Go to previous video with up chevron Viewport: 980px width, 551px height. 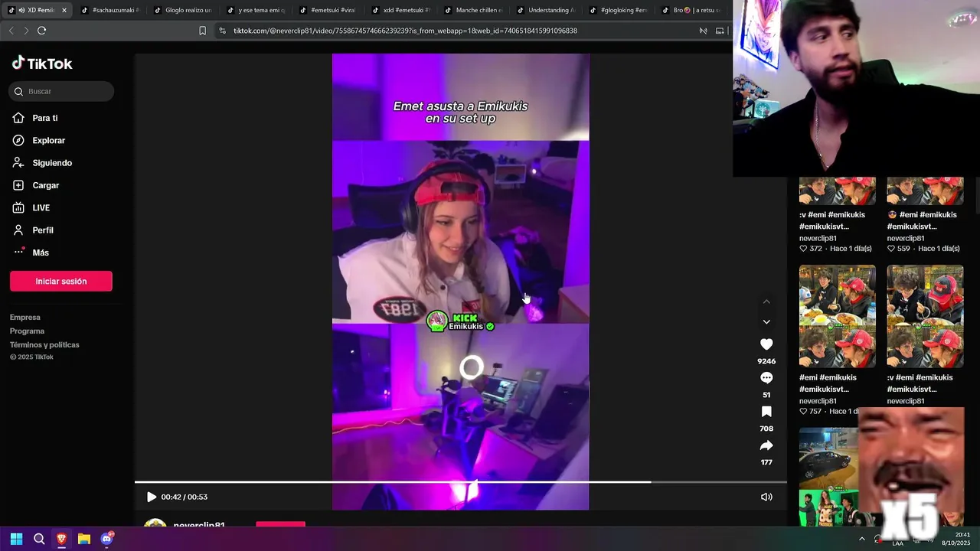766,302
